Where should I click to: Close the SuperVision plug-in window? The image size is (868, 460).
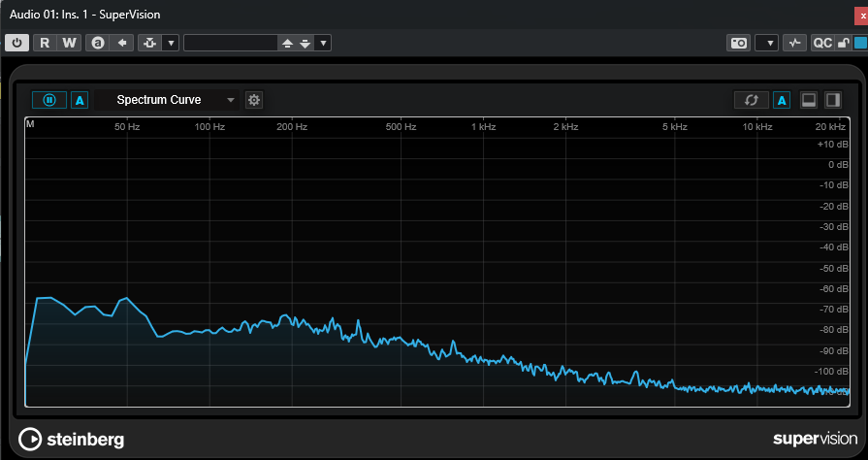[x=862, y=16]
